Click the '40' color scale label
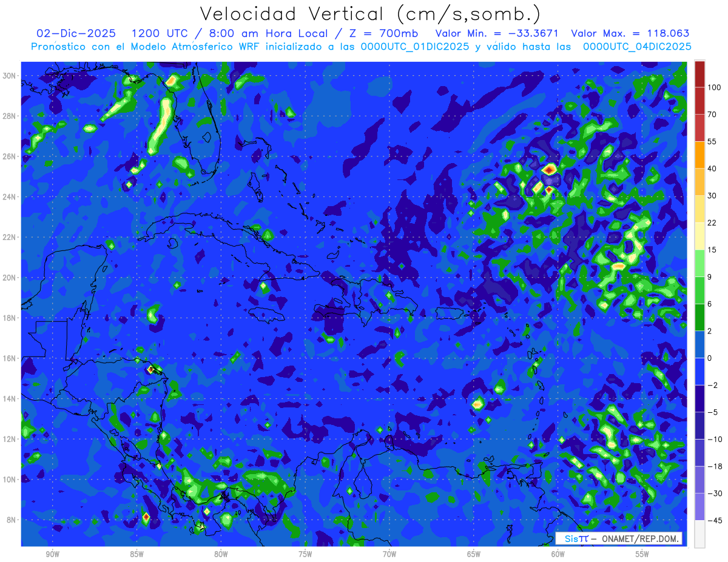 tap(712, 168)
